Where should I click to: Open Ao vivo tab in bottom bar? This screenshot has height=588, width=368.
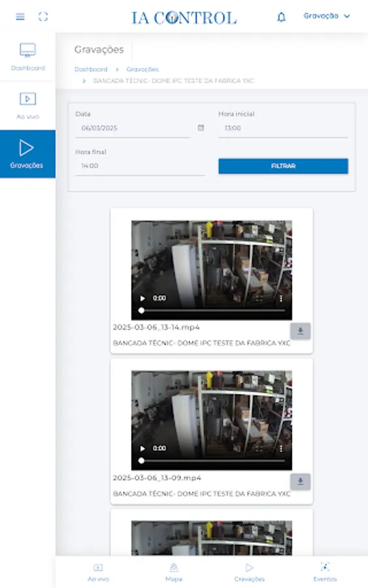tap(98, 572)
